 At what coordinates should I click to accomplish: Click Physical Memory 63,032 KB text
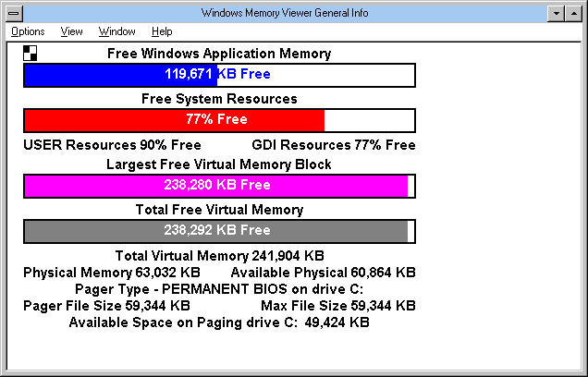(x=112, y=273)
